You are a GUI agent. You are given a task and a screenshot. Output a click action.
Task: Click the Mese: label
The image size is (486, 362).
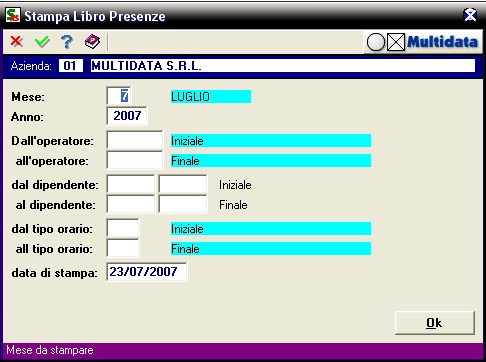[28, 97]
